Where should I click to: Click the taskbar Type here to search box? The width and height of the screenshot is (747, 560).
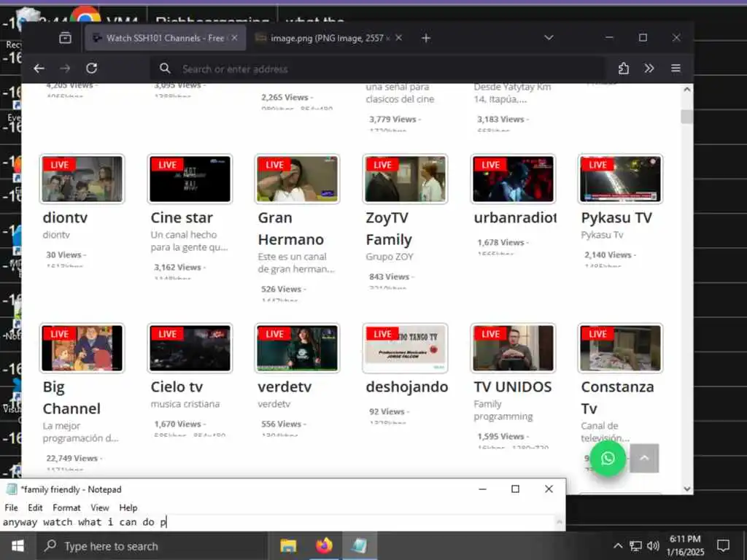(x=152, y=546)
